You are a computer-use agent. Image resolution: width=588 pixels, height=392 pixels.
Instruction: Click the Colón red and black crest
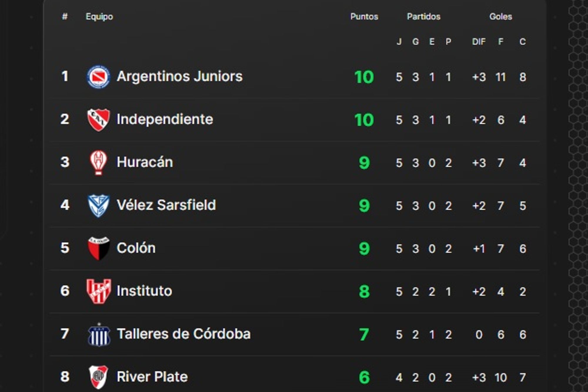98,248
